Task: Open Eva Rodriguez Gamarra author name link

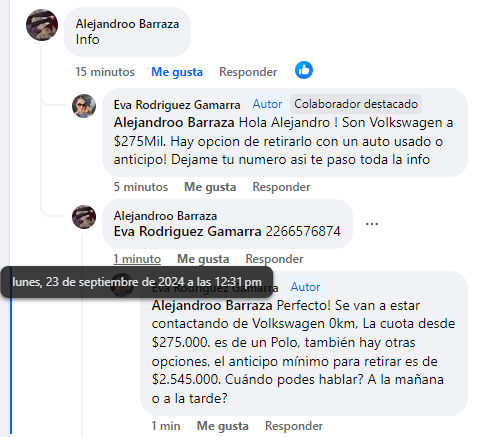Action: 177,105
